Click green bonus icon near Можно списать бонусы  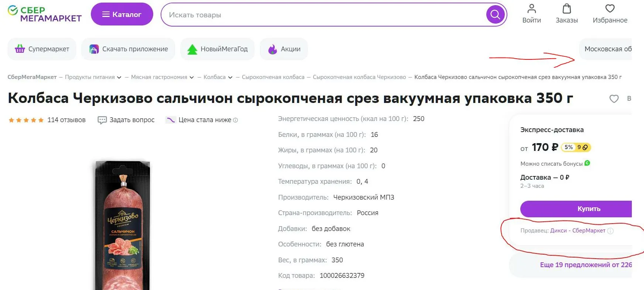[587, 163]
